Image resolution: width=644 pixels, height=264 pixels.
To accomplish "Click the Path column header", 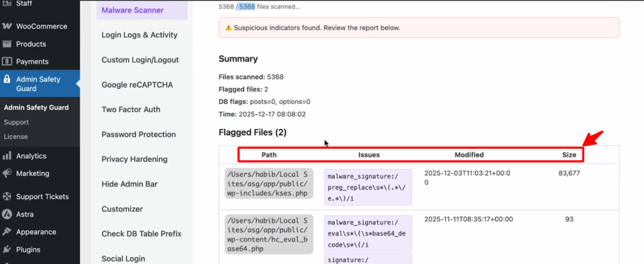I will 269,154.
